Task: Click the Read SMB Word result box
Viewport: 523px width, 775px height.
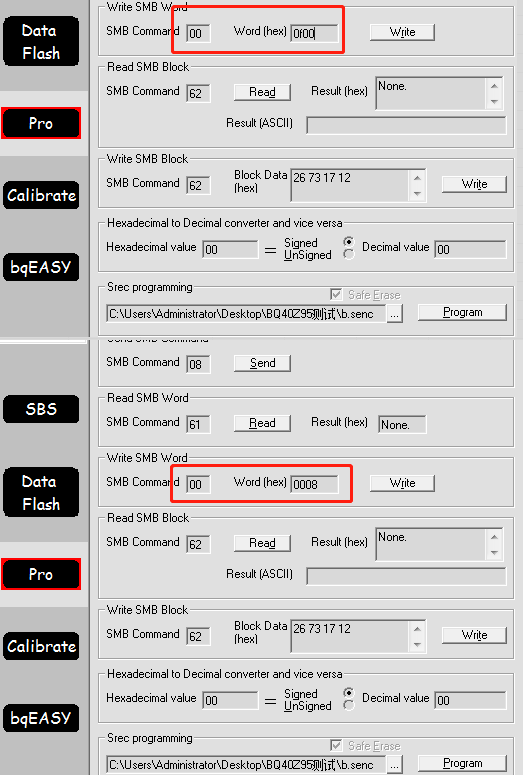Action: pyautogui.click(x=402, y=425)
